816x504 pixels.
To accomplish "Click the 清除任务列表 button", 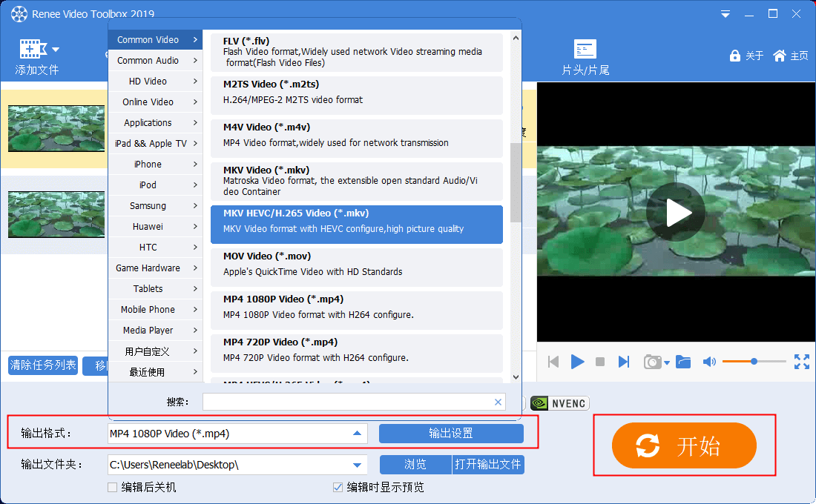I will coord(43,365).
